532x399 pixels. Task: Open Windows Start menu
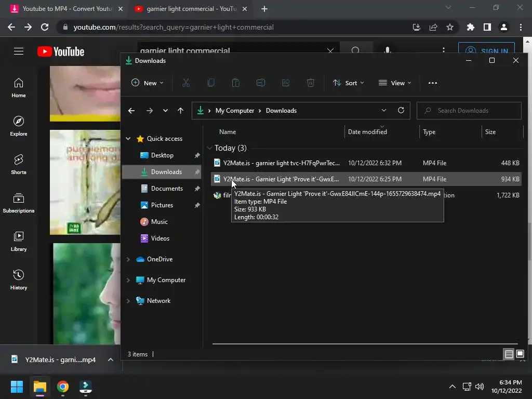pyautogui.click(x=17, y=387)
